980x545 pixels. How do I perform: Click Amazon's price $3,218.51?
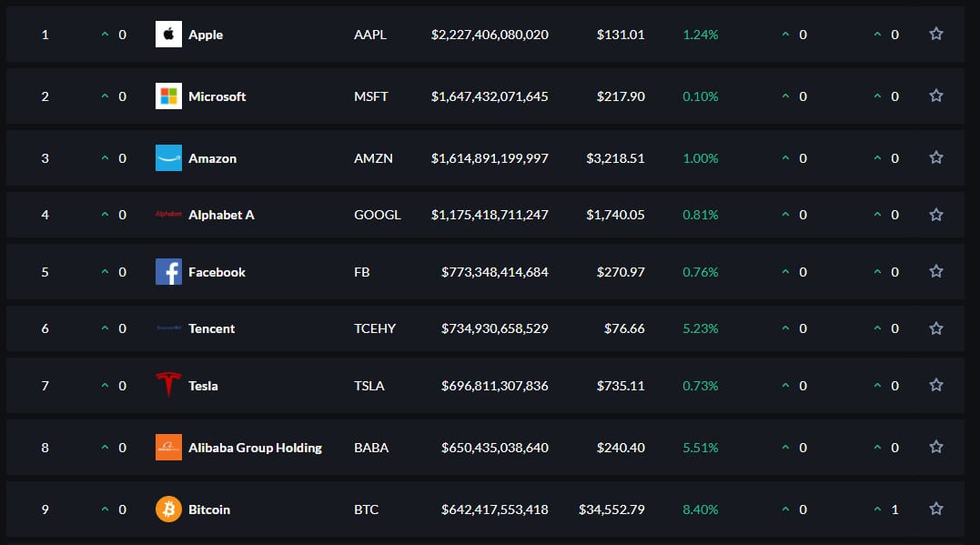615,158
